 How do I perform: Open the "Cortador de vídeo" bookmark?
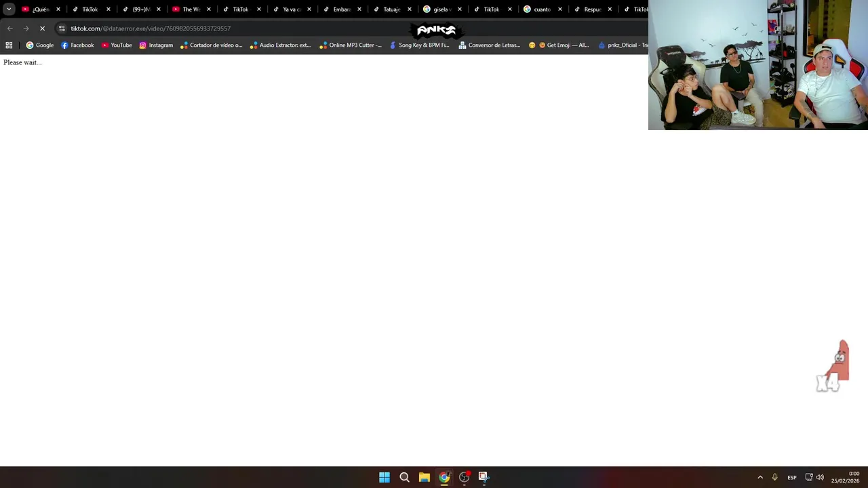(212, 45)
